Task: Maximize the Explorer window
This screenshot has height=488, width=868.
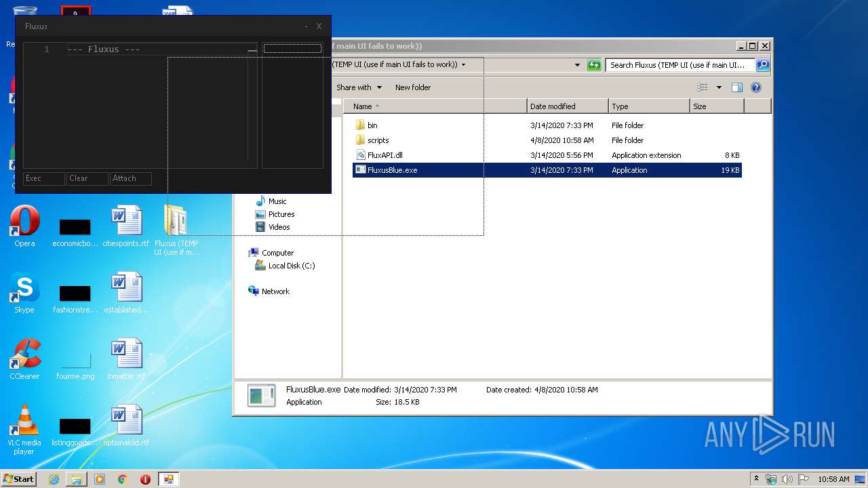Action: (752, 46)
